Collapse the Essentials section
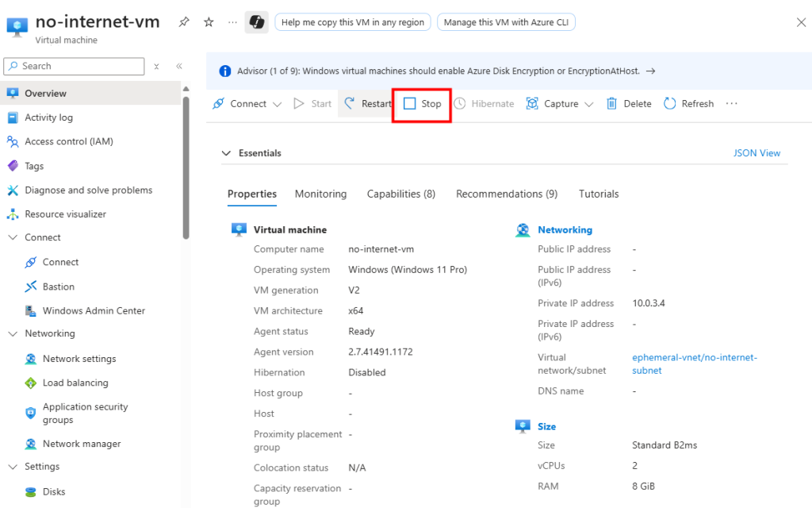The image size is (812, 508). point(226,153)
